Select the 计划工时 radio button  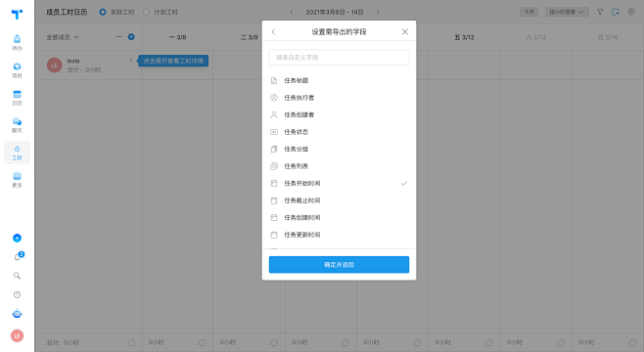pyautogui.click(x=146, y=12)
